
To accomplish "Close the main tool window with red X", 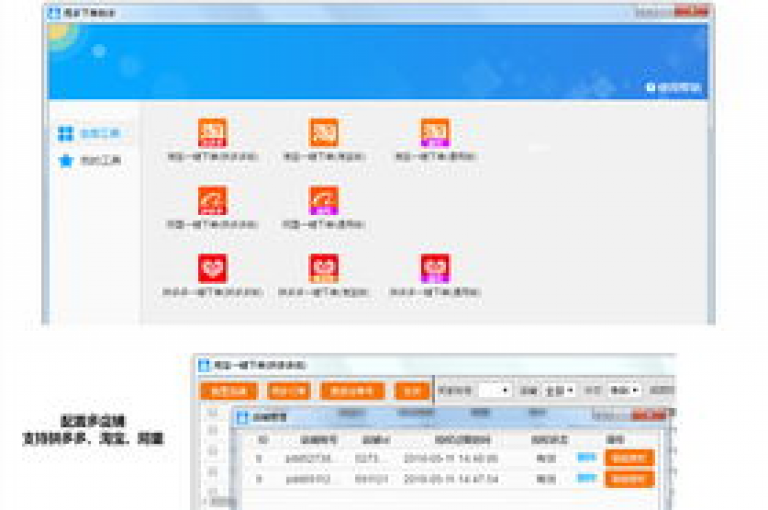I will [x=691, y=11].
